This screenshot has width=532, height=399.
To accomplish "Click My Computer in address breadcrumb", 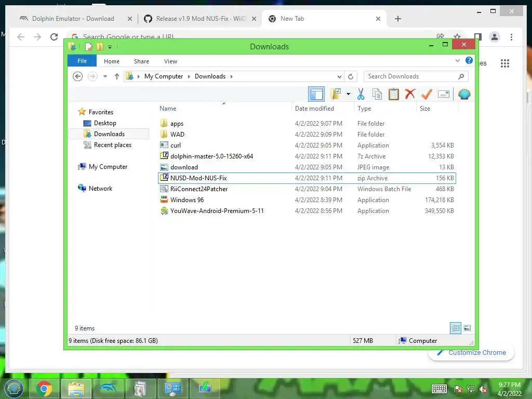I will click(164, 76).
